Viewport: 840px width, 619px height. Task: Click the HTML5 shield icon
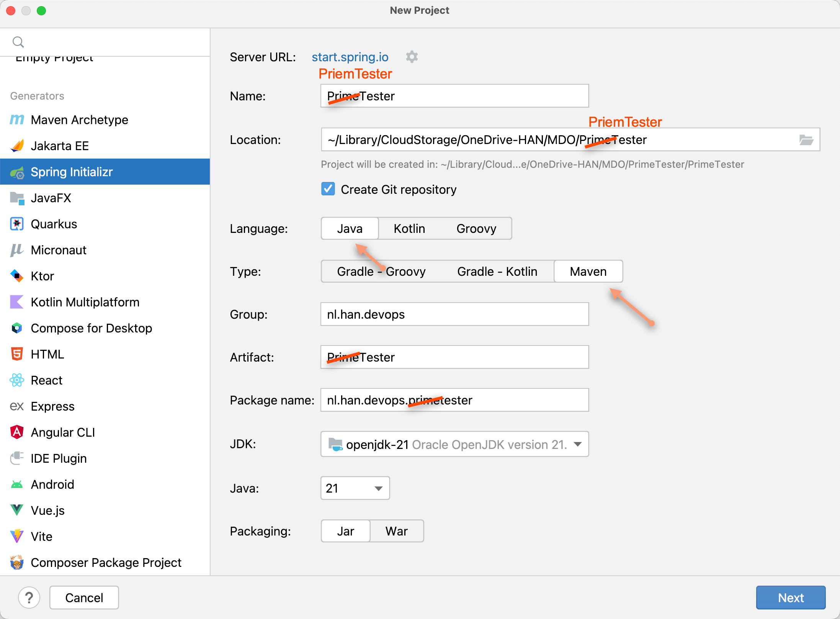pos(17,354)
